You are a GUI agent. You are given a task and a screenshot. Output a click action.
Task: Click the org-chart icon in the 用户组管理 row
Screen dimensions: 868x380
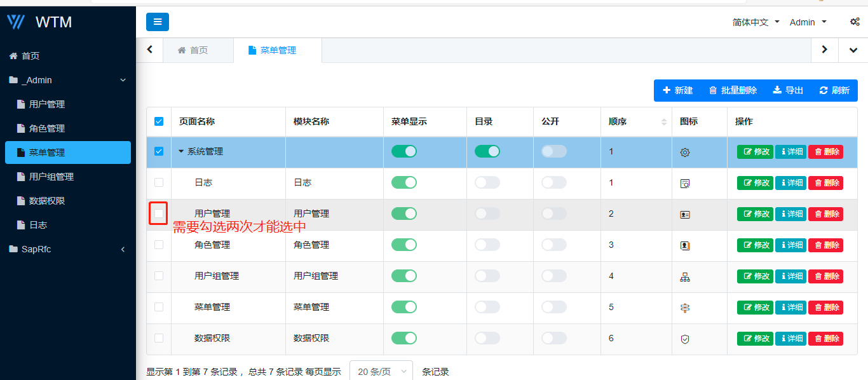click(x=684, y=276)
